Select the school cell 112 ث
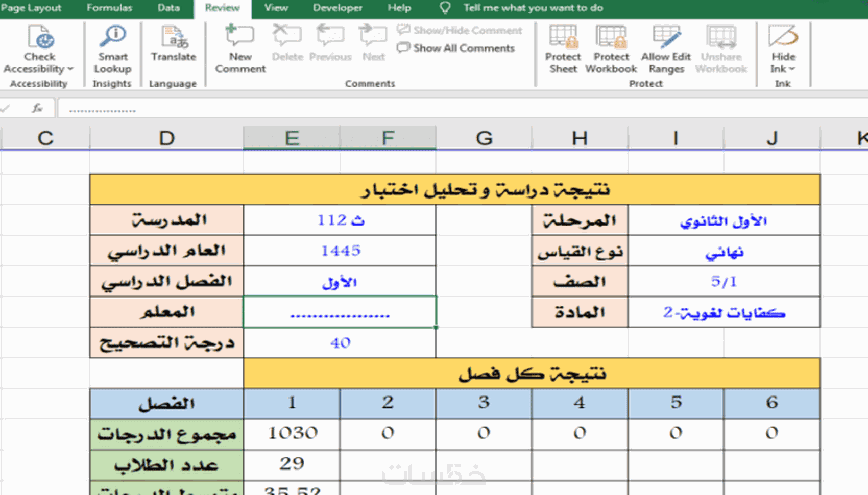868x495 pixels. coord(340,220)
